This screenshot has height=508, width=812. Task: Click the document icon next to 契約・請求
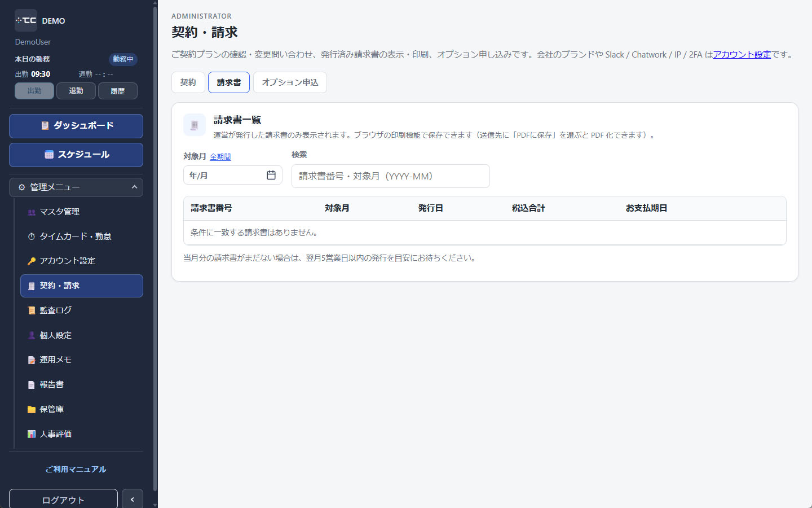pos(32,286)
